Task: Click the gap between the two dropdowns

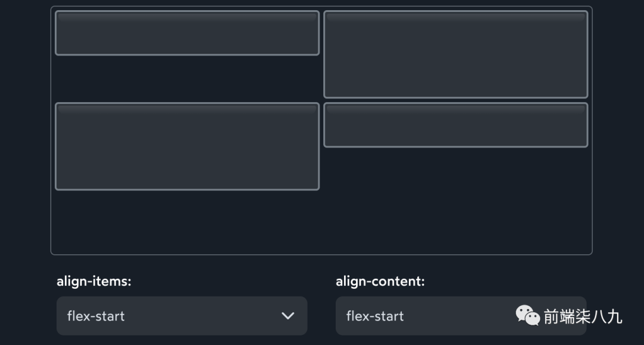Action: point(321,316)
